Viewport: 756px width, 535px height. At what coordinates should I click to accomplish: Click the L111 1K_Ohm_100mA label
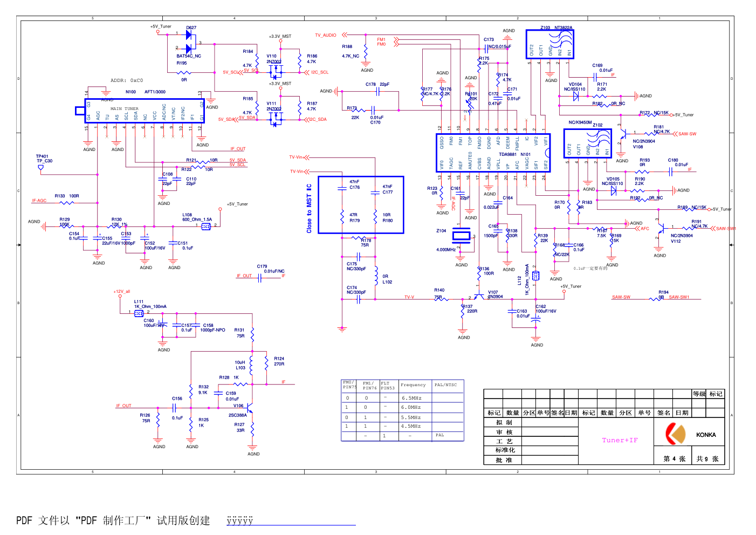point(150,304)
